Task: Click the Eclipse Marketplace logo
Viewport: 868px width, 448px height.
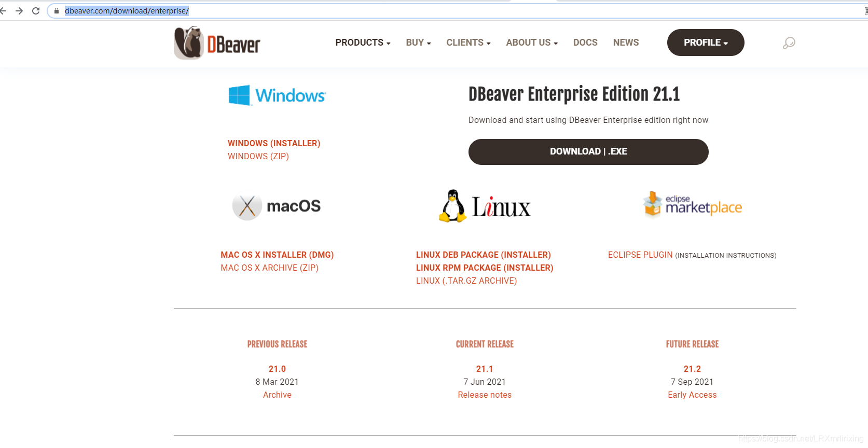Action: [x=692, y=205]
